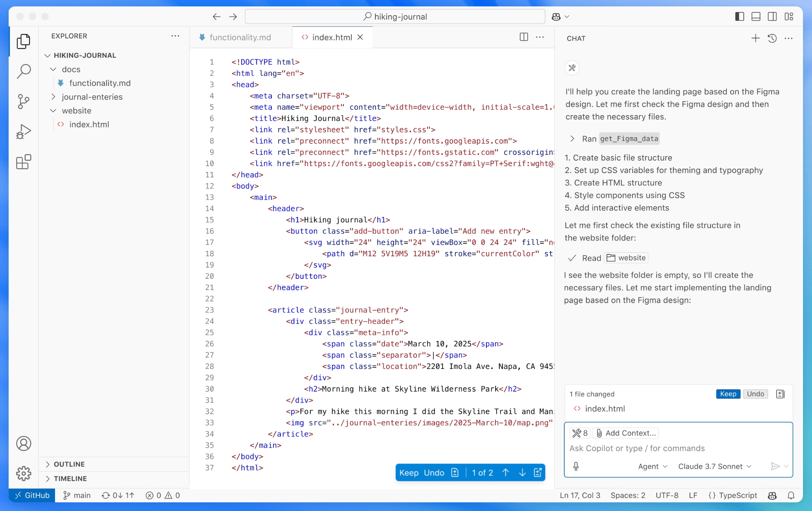This screenshot has width=812, height=511.
Task: Open the Run and Debug view
Action: pyautogui.click(x=23, y=132)
